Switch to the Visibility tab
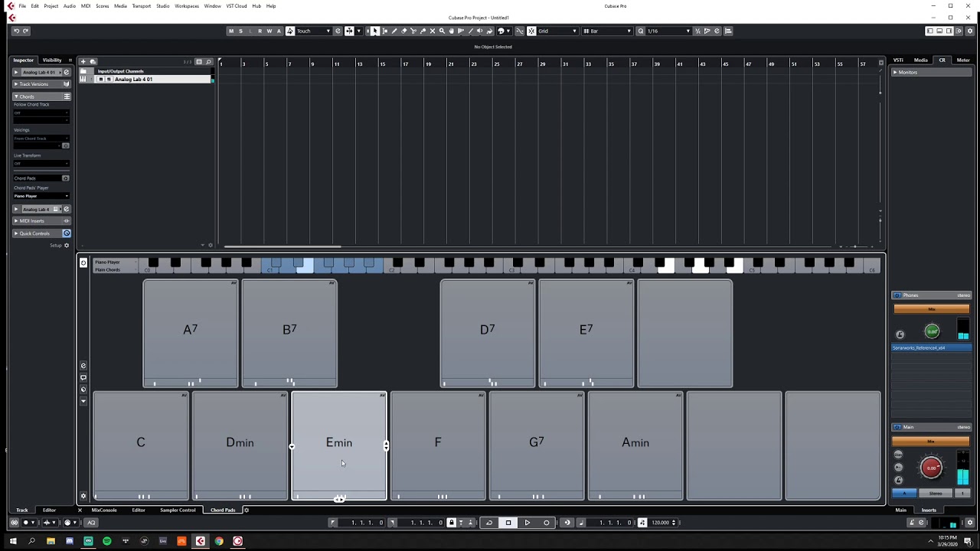Screen dimensions: 980x551 [x=52, y=60]
